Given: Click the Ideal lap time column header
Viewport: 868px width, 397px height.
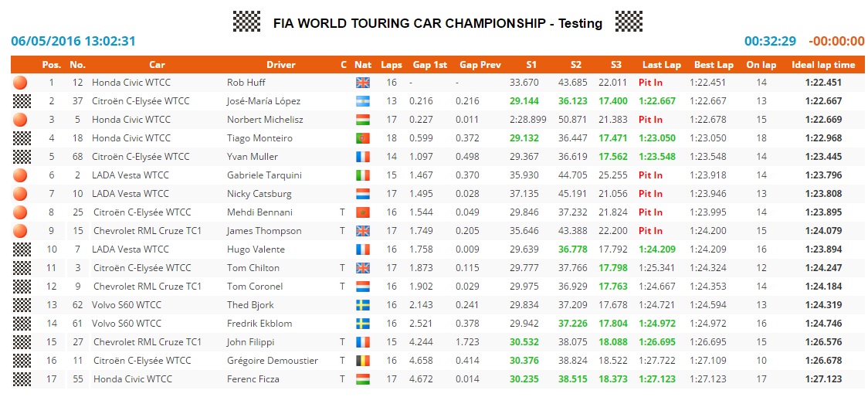Looking at the screenshot, I should coord(823,65).
